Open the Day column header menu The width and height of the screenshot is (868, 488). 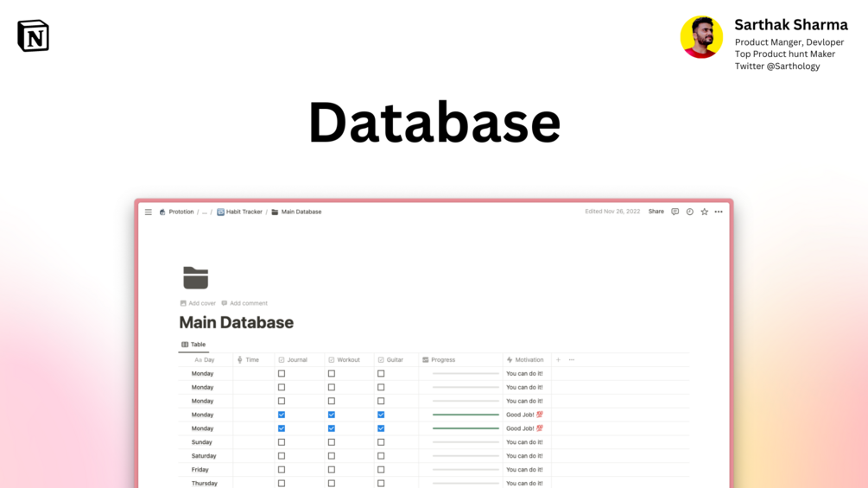[205, 359]
